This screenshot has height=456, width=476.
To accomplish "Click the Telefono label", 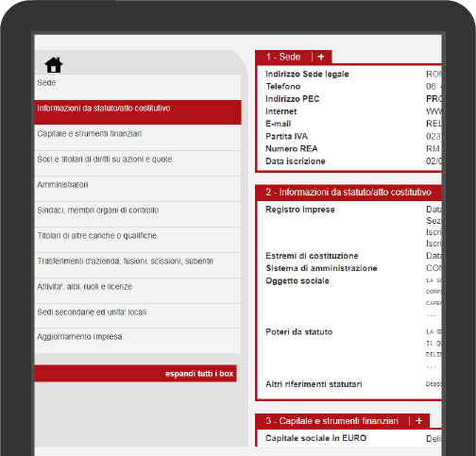I will click(283, 86).
